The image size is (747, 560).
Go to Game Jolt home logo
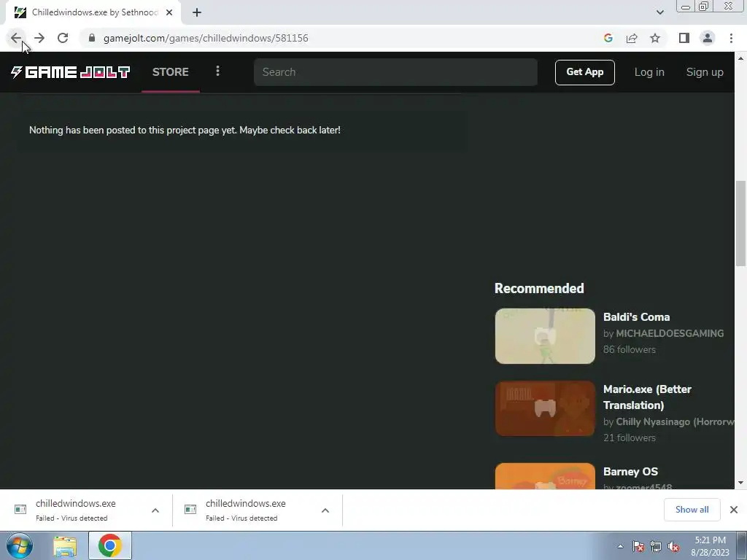tap(71, 72)
